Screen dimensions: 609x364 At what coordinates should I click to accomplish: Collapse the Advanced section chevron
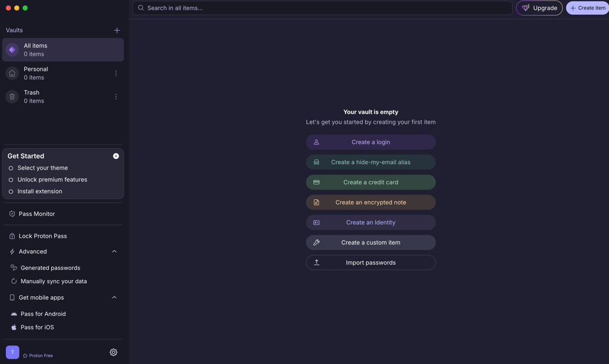114,252
